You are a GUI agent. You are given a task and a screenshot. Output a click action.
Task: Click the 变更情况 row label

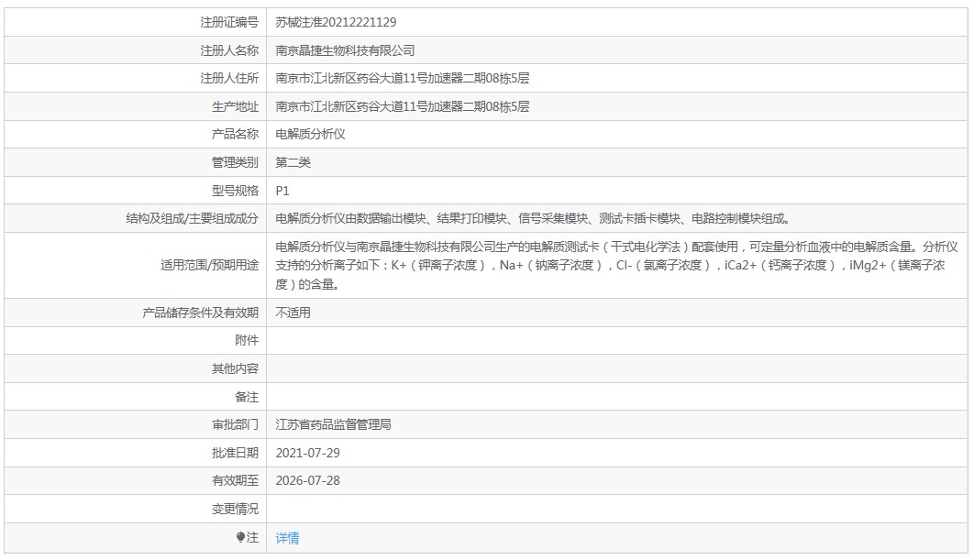[235, 509]
